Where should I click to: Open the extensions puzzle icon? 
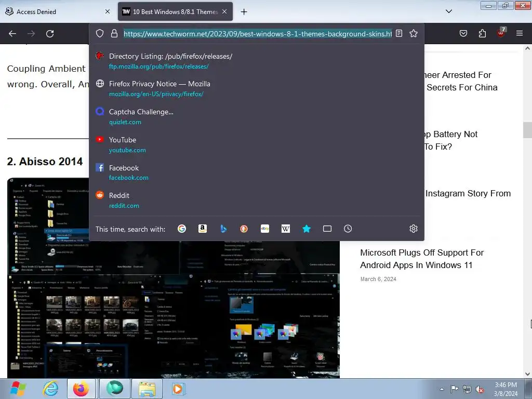482,33
